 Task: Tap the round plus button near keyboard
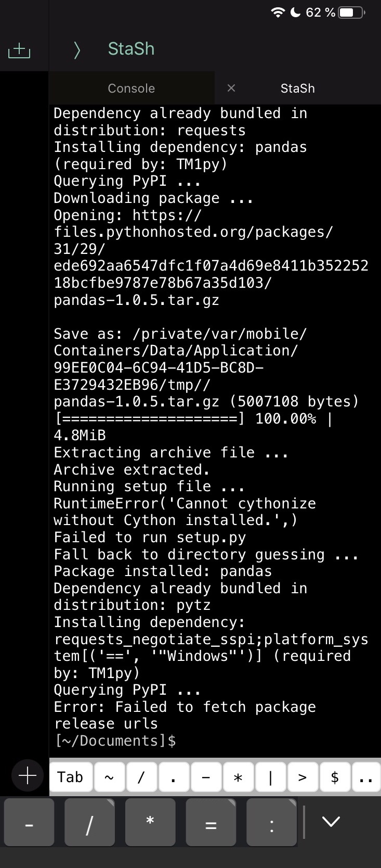point(28,776)
